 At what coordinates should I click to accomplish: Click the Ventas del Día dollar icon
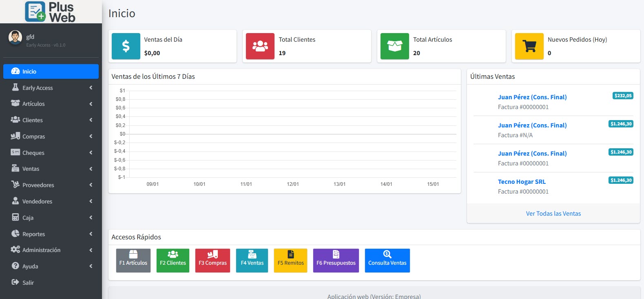pos(126,46)
